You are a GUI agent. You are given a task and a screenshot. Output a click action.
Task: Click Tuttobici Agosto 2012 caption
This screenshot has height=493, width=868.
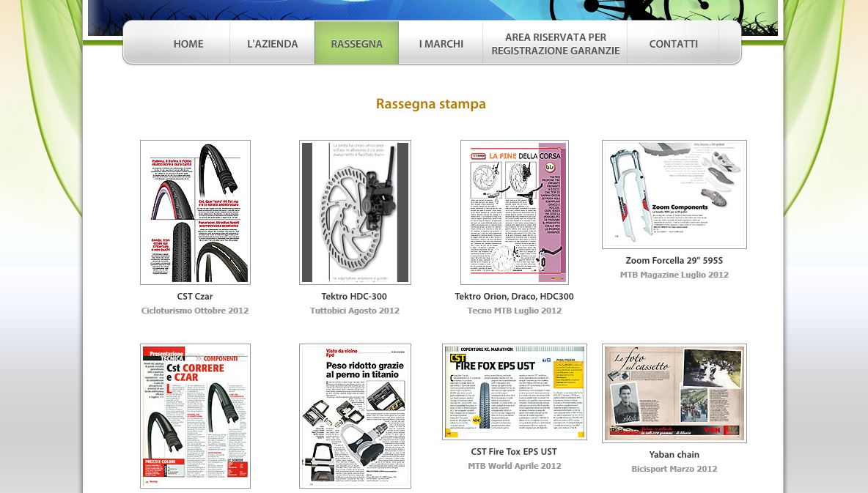point(354,311)
